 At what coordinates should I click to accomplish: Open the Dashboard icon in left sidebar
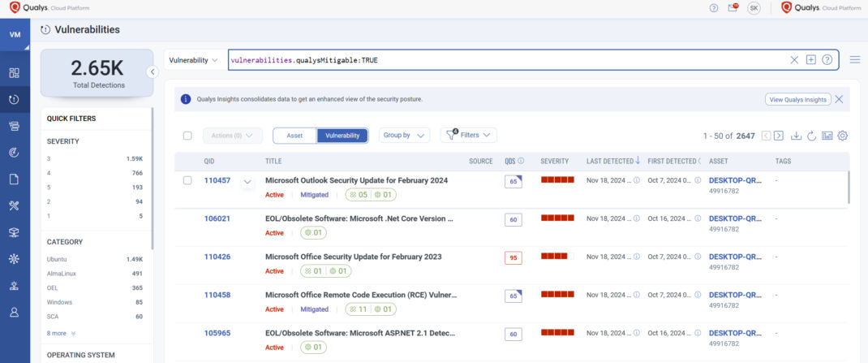point(15,73)
